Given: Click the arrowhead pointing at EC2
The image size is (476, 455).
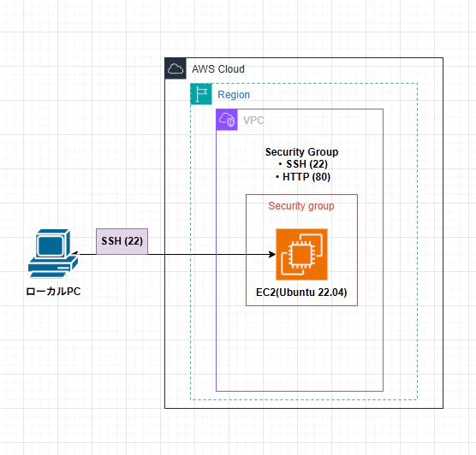Looking at the screenshot, I should point(272,254).
